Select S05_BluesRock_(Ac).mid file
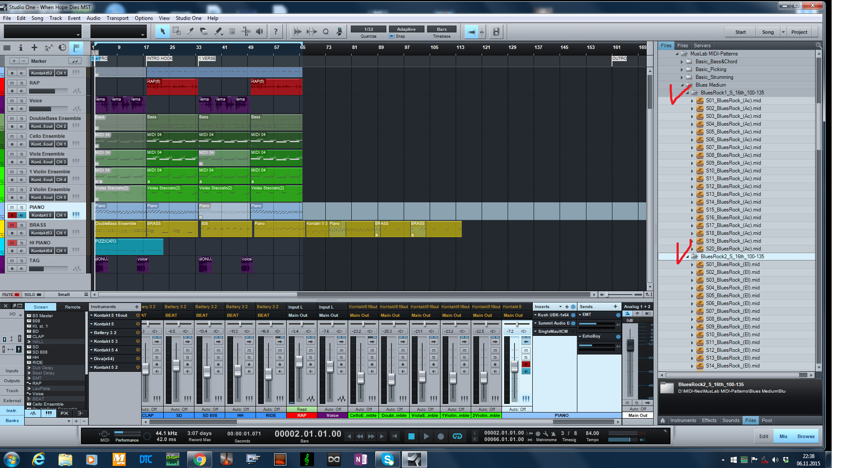Viewport: 868px width, 468px height. click(x=733, y=132)
